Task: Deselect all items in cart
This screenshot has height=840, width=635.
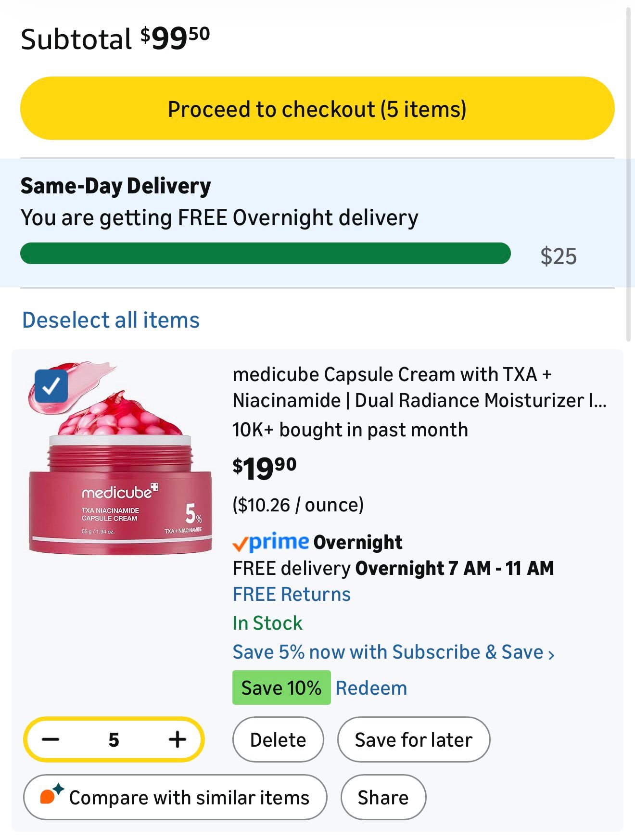Action: tap(111, 320)
